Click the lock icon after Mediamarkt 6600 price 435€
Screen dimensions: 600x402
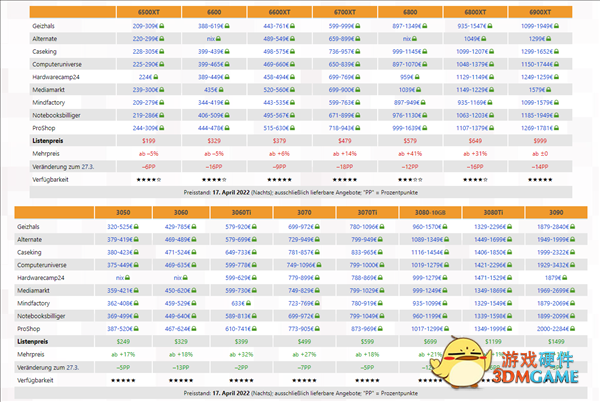[x=221, y=90]
